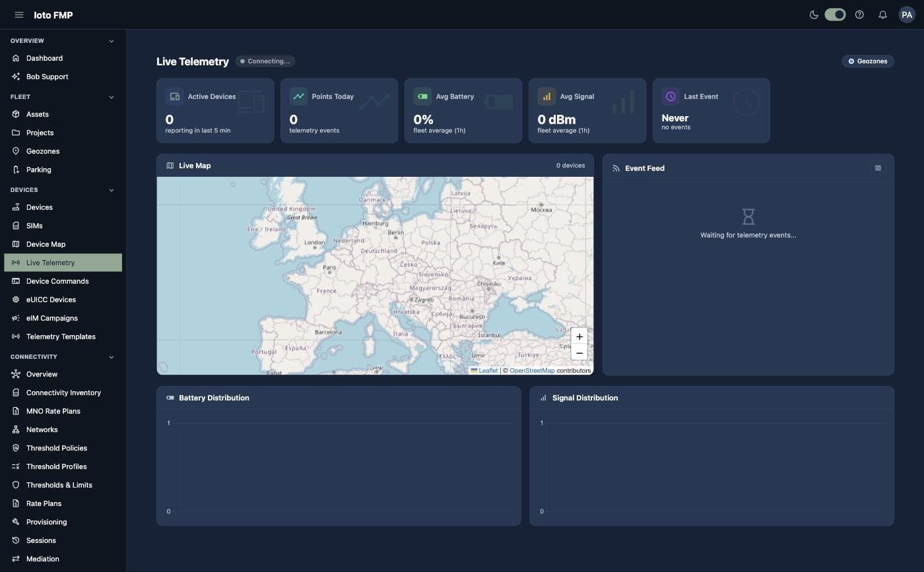Click the Ioto FMP logo text
This screenshot has width=924, height=572.
(53, 15)
